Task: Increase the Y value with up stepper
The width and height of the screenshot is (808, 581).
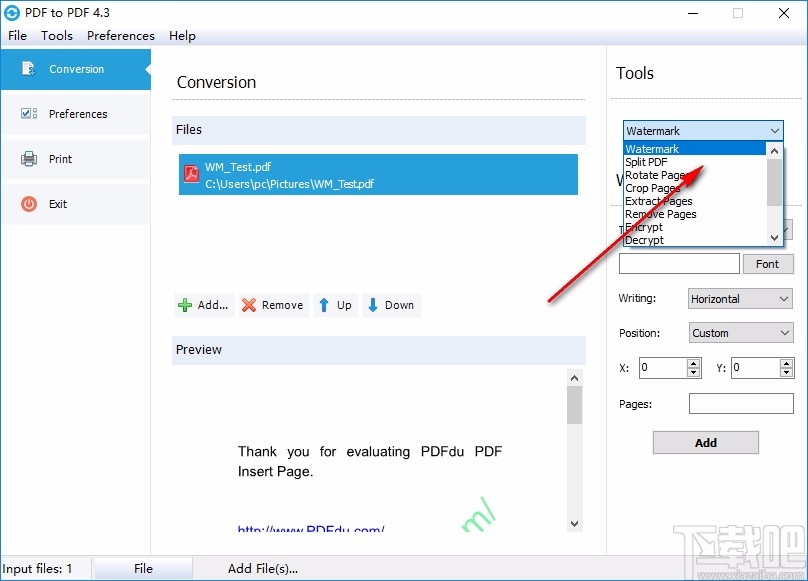Action: 786,363
